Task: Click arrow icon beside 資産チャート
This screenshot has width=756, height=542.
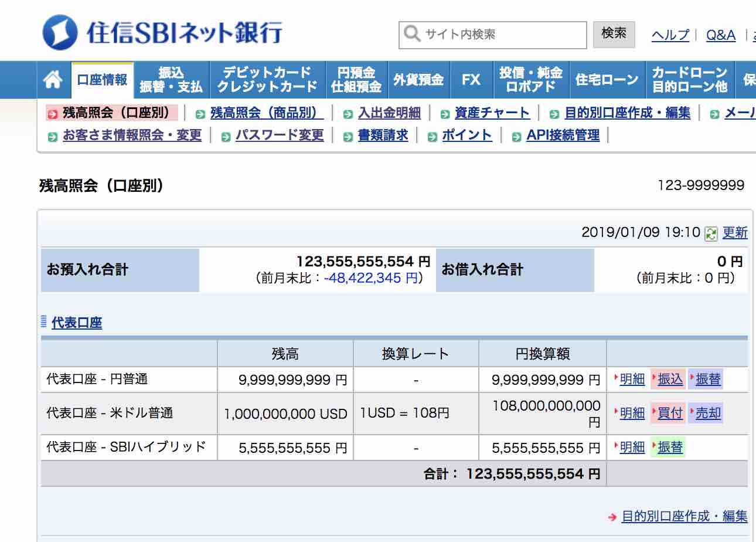Action: pos(445,114)
